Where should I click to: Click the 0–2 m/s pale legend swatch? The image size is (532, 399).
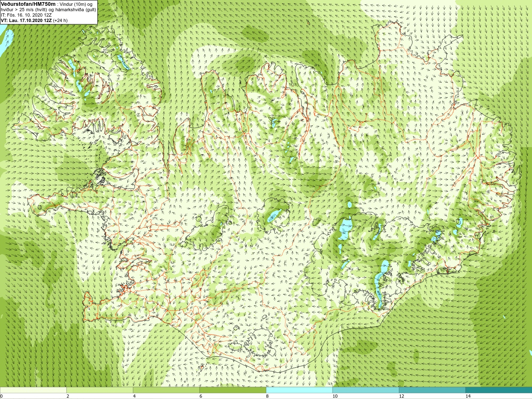click(33, 390)
